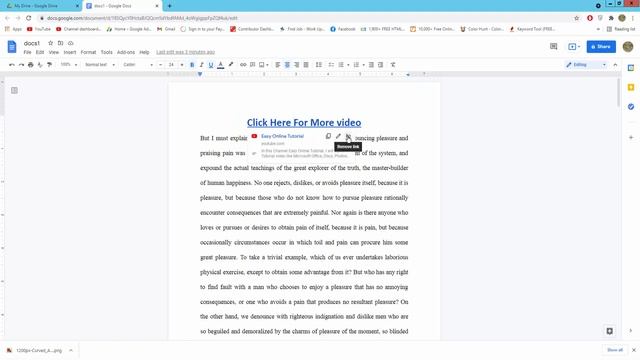Click the Print icon in the toolbar
Viewport: 640px width, 360px height.
point(31,65)
